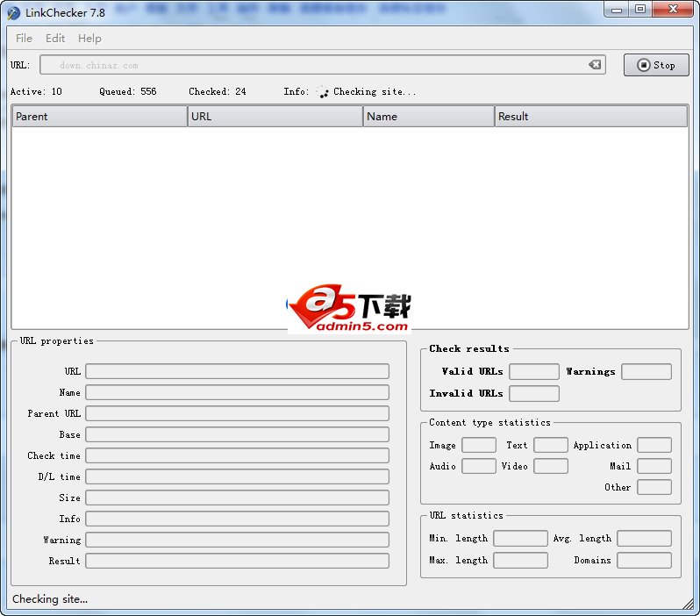700x616 pixels.
Task: Click the main URL address input
Action: click(322, 65)
